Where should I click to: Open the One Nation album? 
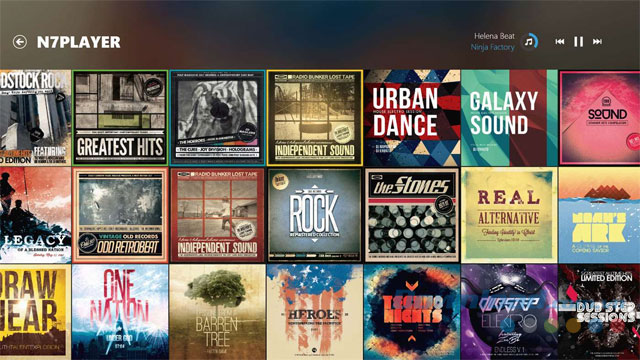click(x=120, y=312)
